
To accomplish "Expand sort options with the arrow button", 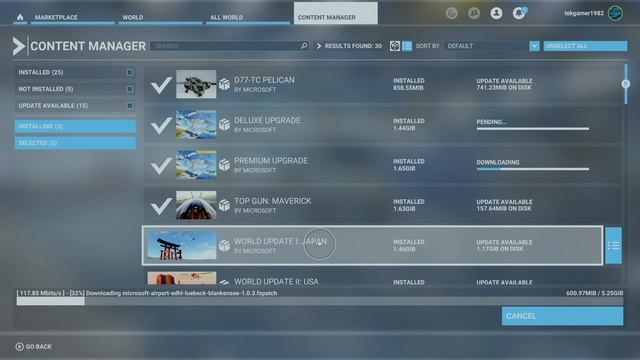I will click(534, 46).
